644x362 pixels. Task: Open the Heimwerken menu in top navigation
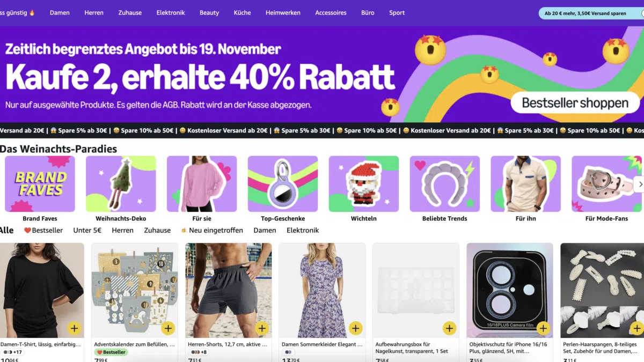(x=283, y=13)
